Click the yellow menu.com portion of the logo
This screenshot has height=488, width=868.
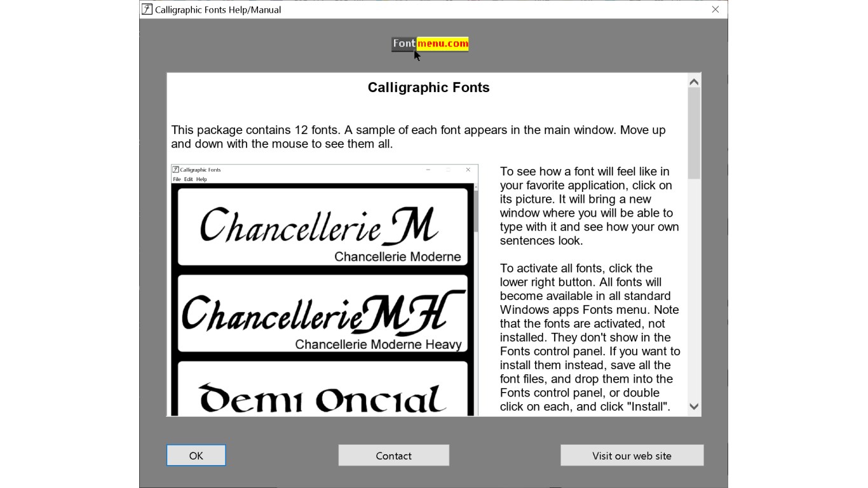tap(443, 43)
